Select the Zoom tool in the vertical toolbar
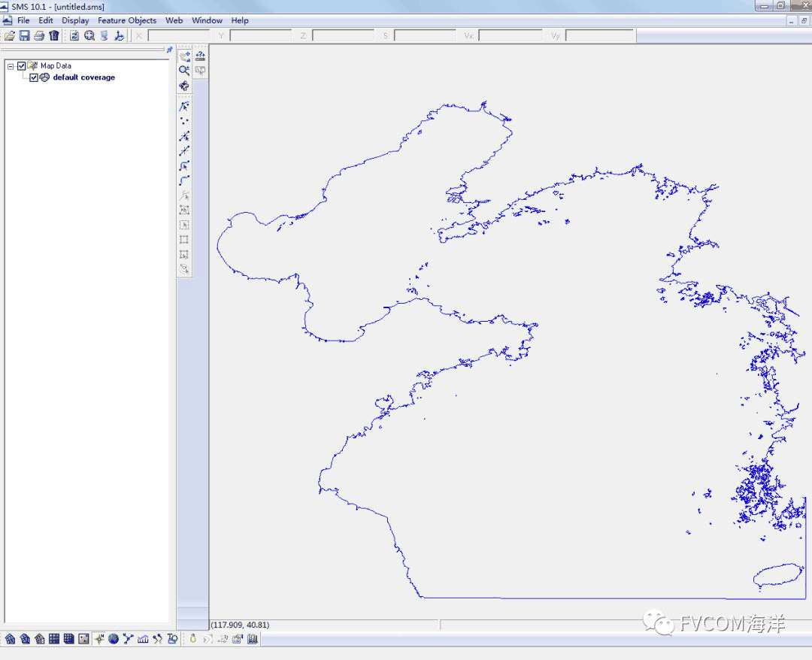812x660 pixels. pos(184,70)
